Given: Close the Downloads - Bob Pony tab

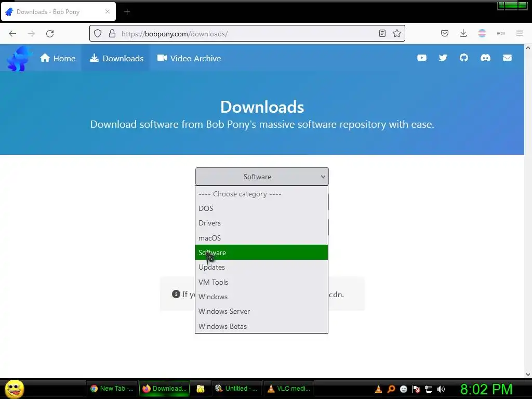Looking at the screenshot, I should coord(107,11).
